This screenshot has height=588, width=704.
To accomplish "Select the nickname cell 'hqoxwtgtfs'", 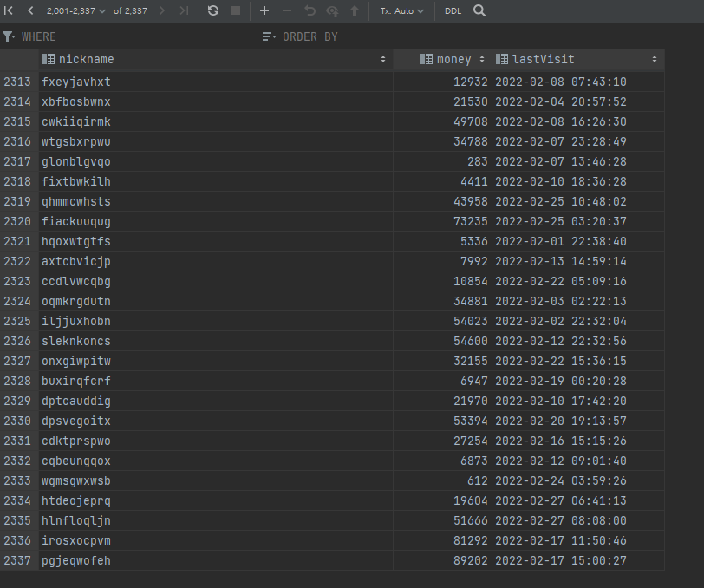I will pos(216,241).
